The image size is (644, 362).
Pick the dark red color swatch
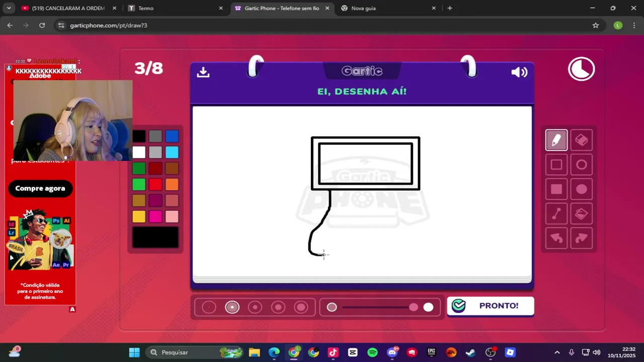155,168
